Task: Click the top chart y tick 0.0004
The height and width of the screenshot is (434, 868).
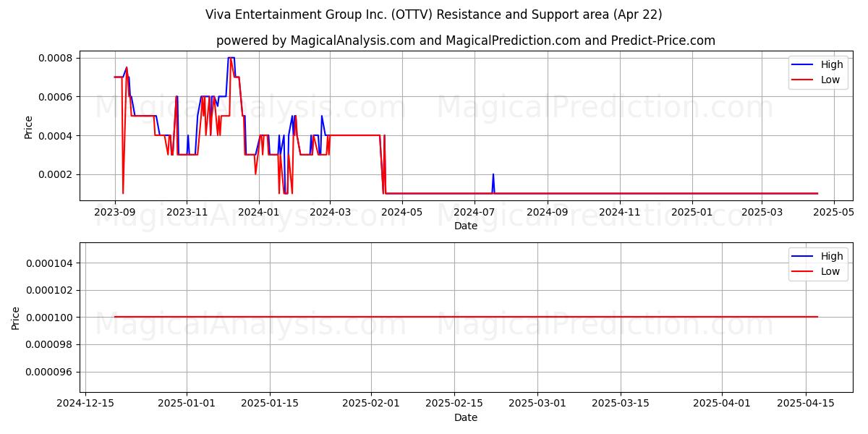Action: tap(55, 136)
